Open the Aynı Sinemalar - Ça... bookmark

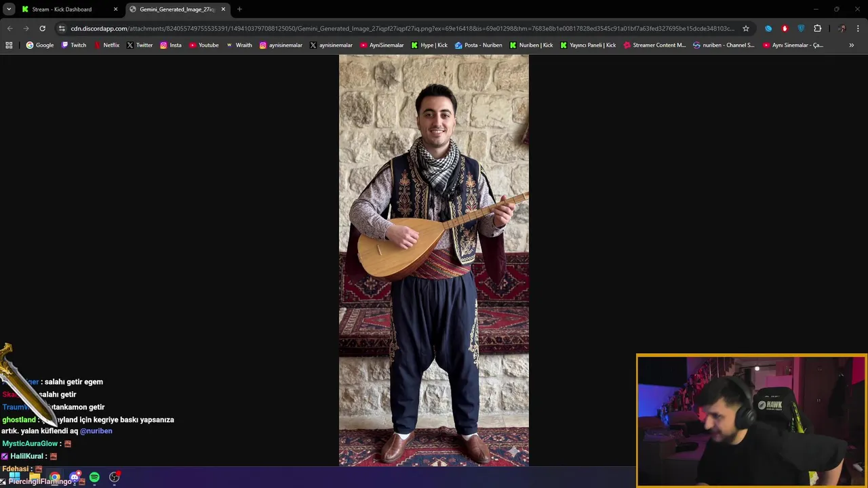(793, 45)
